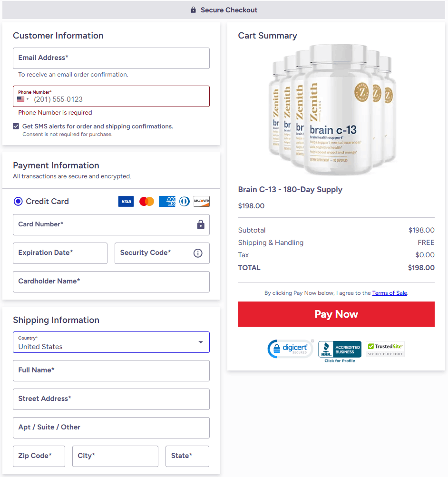Open the phone country flag dropdown

click(x=23, y=99)
